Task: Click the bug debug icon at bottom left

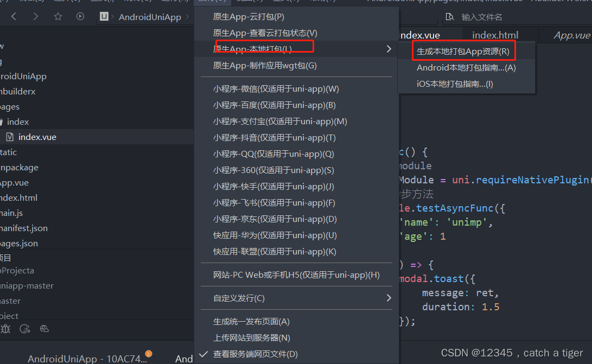Action: tap(5, 329)
